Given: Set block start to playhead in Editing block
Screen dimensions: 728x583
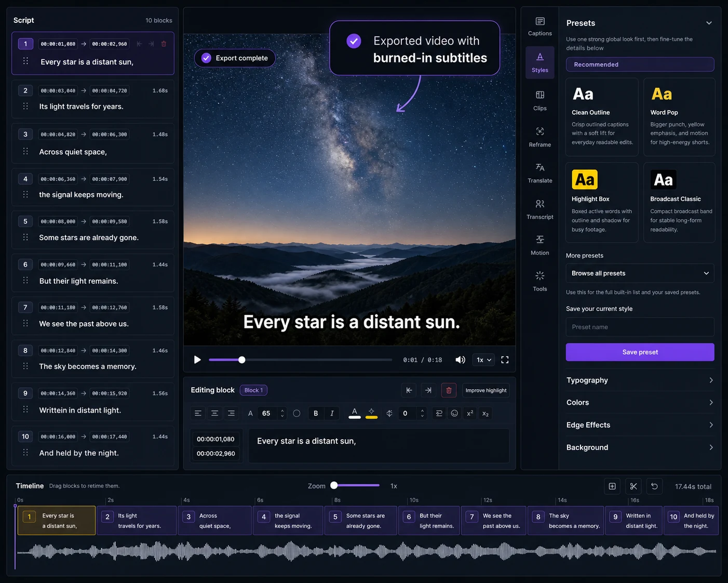Looking at the screenshot, I should (409, 390).
